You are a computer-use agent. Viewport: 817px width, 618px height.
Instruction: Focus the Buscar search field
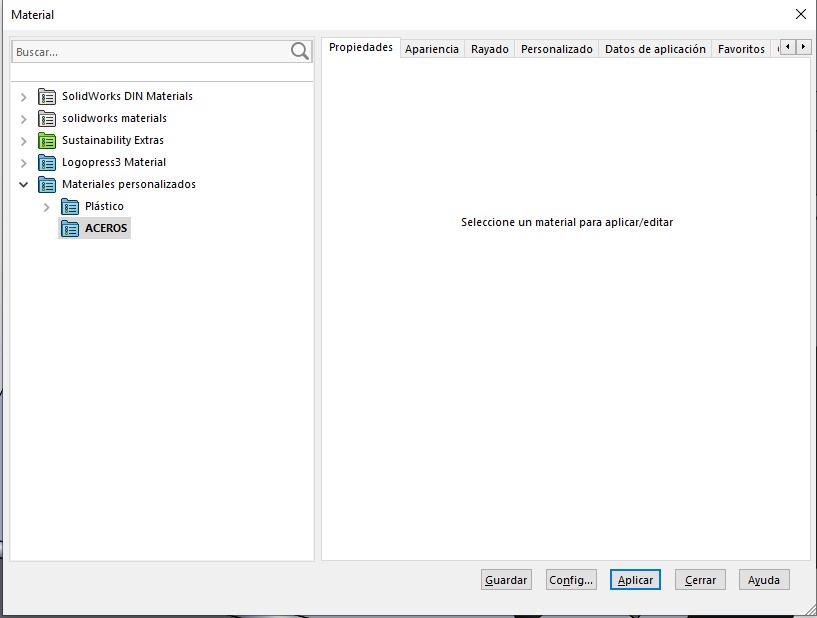tap(150, 51)
